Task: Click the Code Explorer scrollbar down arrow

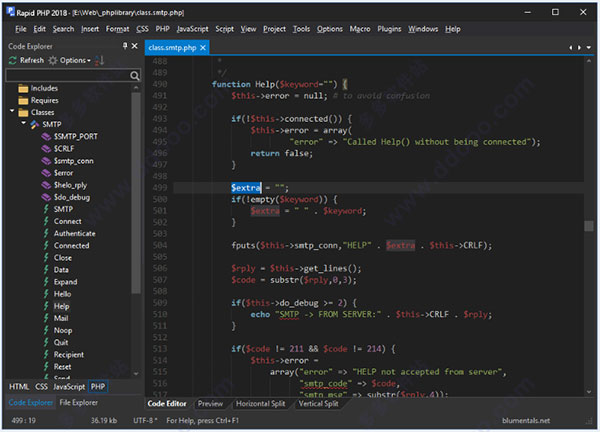Action: click(x=136, y=373)
